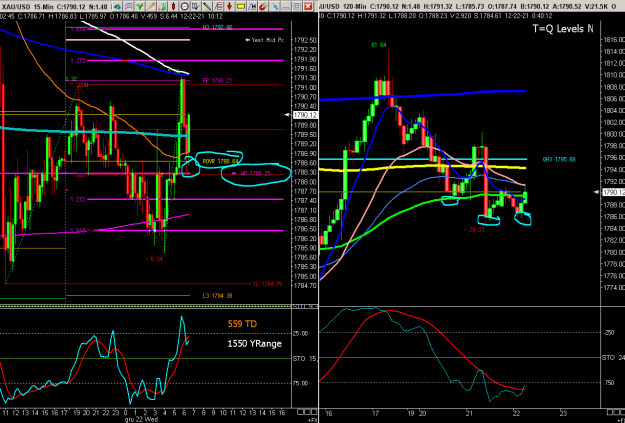
Task: Click the Year Mid Pc label
Action: click(265, 40)
